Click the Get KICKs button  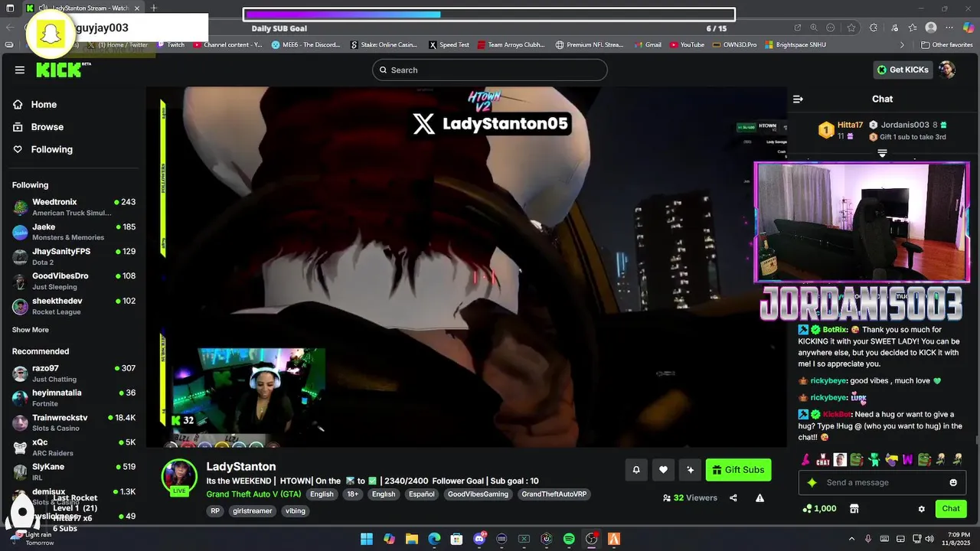(x=903, y=70)
